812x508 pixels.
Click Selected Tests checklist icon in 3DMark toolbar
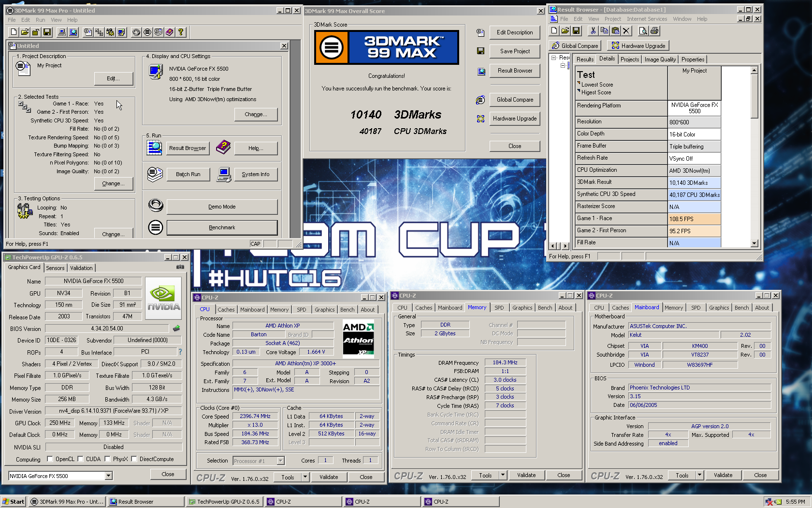(99, 32)
